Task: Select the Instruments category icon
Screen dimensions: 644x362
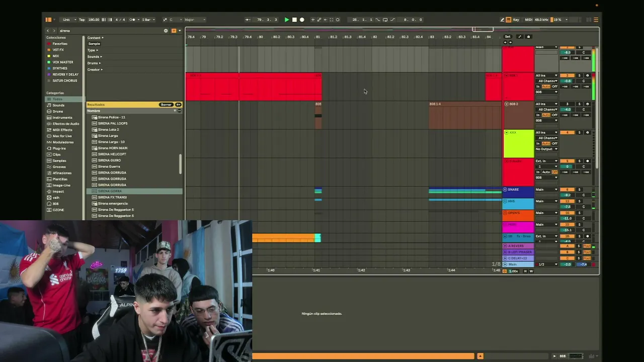Action: click(x=49, y=117)
